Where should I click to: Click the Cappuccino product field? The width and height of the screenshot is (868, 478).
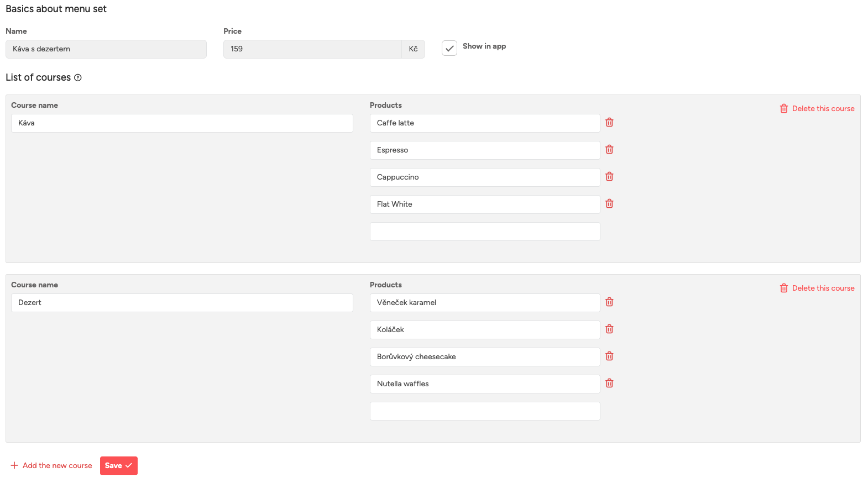point(485,177)
